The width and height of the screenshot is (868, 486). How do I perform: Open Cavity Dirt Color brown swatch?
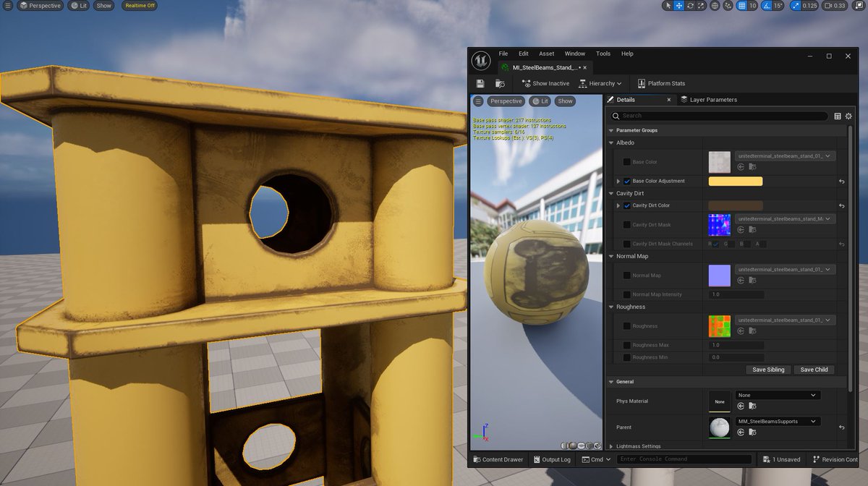pos(736,205)
